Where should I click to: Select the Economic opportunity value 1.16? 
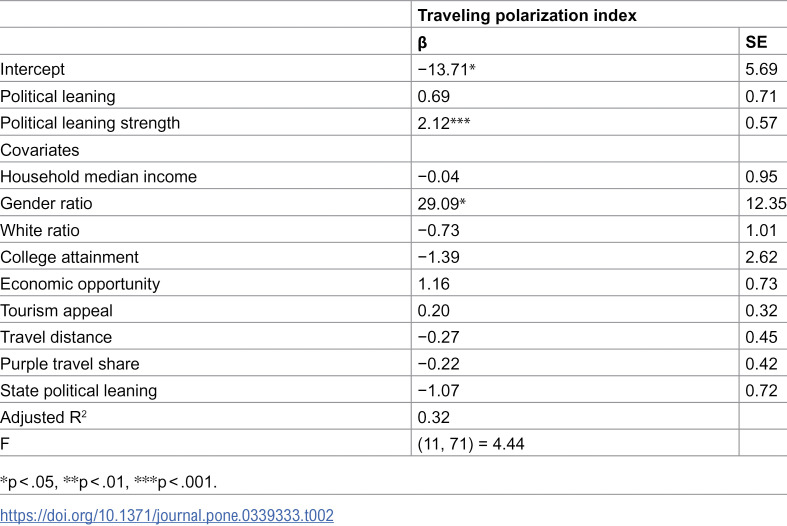point(434,284)
